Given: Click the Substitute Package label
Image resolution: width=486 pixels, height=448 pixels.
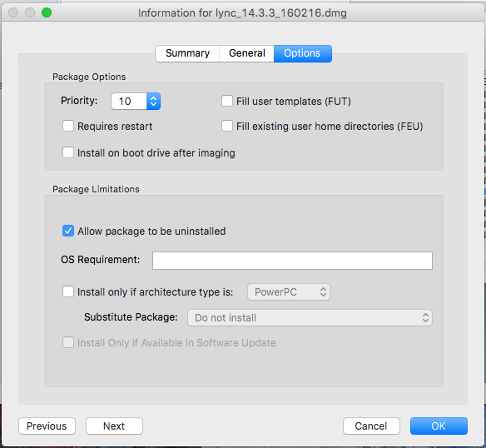Looking at the screenshot, I should [131, 317].
